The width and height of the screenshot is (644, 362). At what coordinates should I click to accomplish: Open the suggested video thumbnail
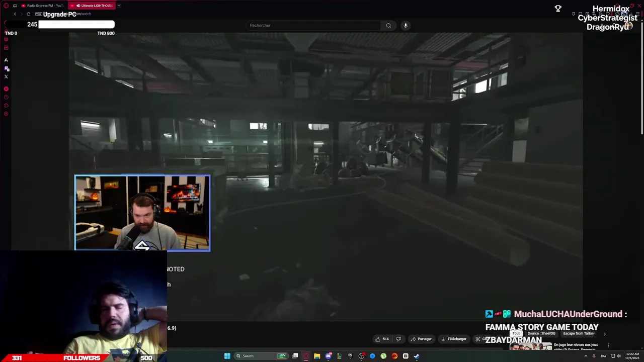[531, 346]
